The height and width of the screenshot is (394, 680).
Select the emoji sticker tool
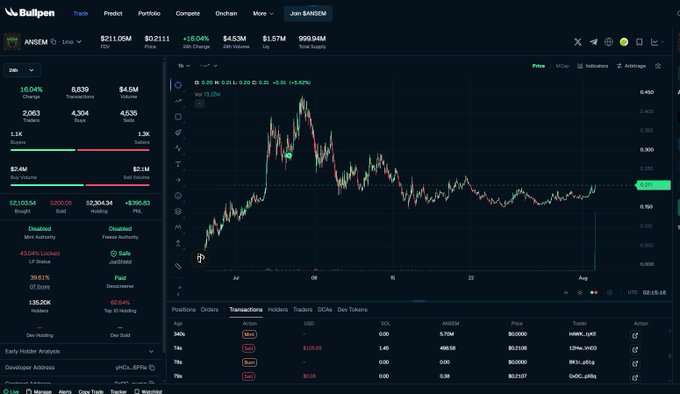click(x=178, y=195)
